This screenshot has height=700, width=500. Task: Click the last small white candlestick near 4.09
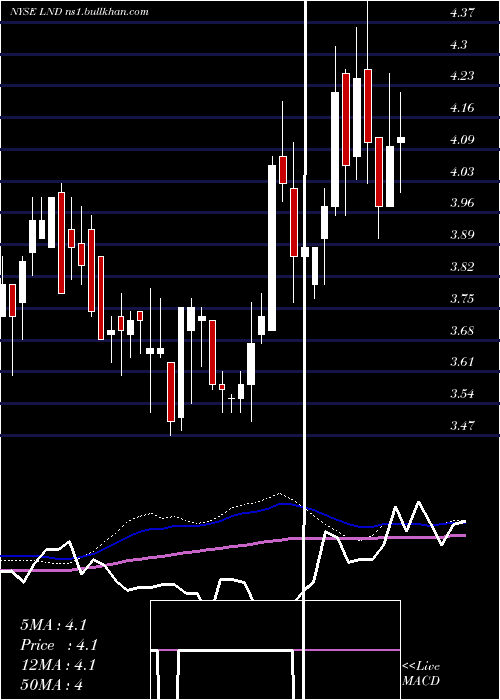click(401, 140)
